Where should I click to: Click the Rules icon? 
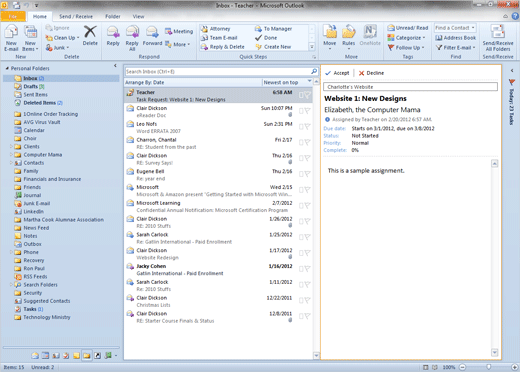(348, 32)
